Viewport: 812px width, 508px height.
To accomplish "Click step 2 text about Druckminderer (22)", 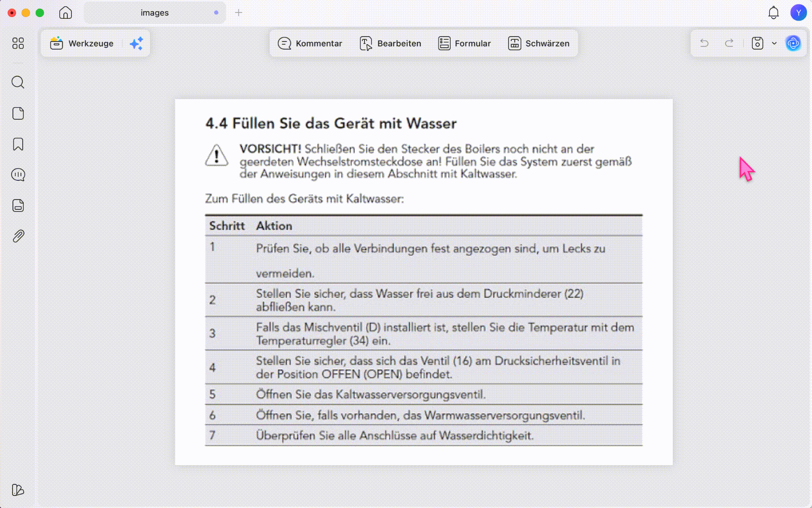I will (420, 300).
